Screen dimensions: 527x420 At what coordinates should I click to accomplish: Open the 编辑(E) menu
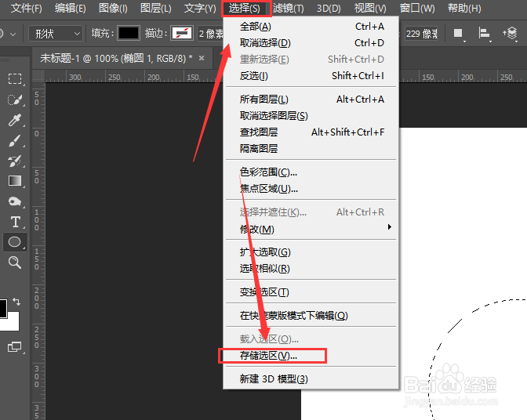[71, 9]
